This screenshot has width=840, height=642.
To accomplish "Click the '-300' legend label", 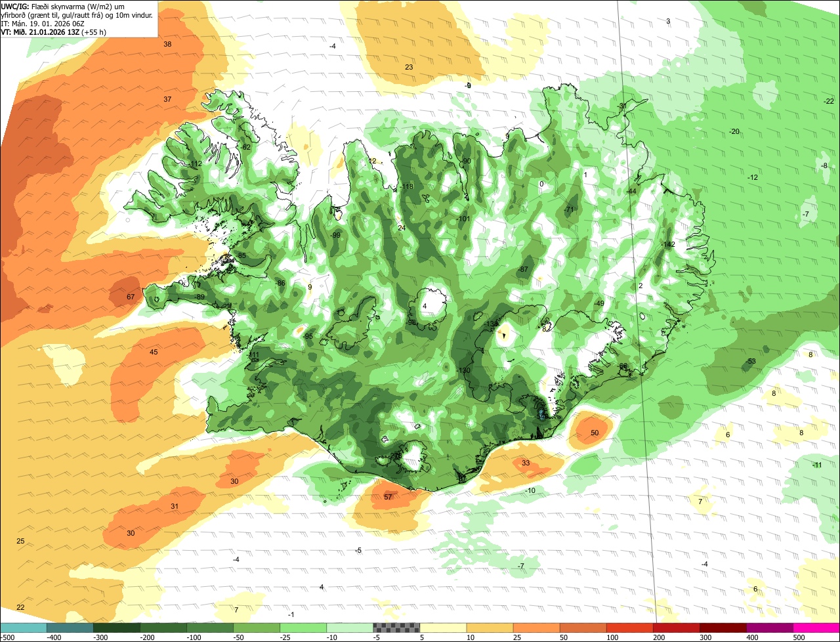I will (x=101, y=637).
